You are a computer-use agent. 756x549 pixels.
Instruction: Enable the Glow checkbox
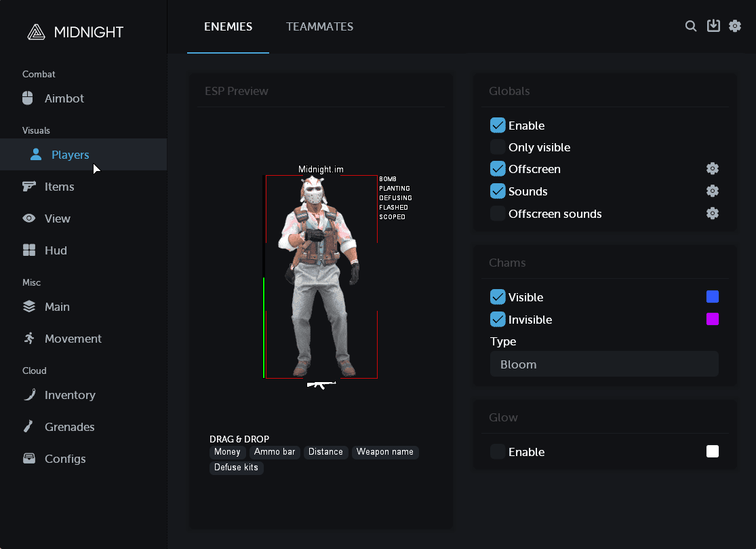[x=498, y=452]
